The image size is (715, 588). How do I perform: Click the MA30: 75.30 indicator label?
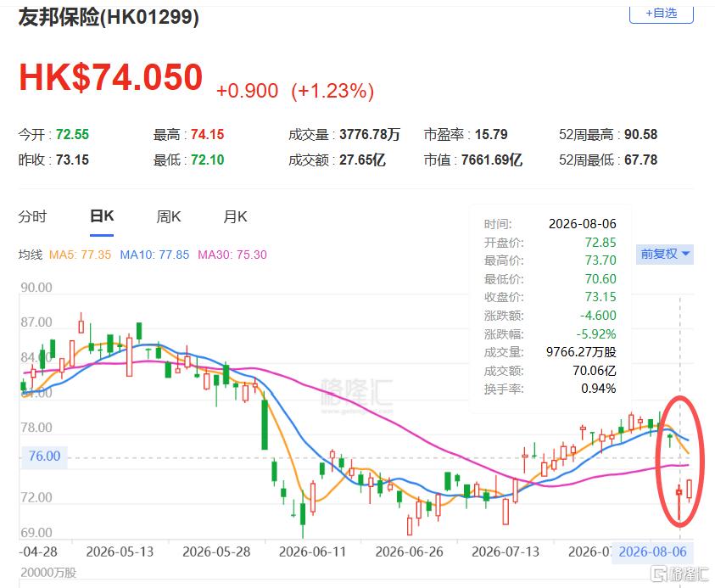click(232, 255)
